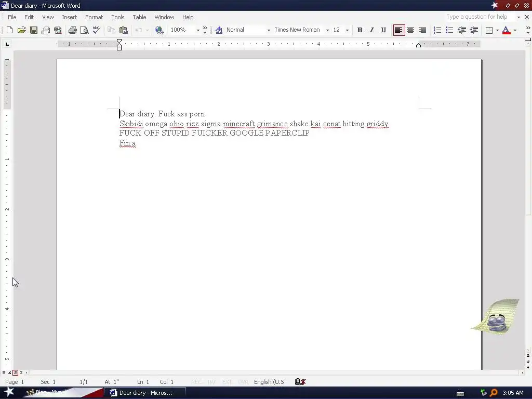532x399 pixels.
Task: Apply outside border button
Action: 489,30
